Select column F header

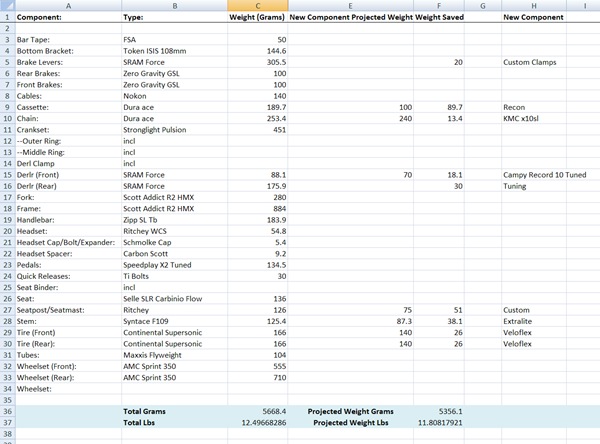439,6
